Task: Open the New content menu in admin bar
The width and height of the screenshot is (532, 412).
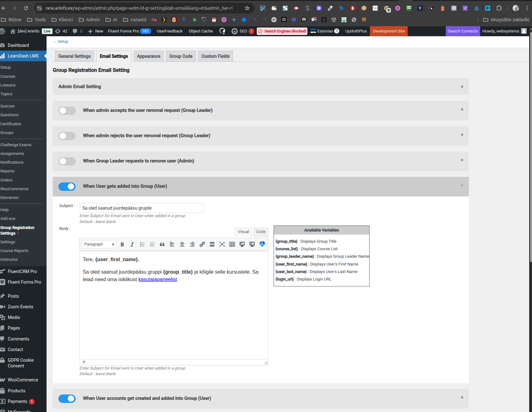Action: [x=96, y=31]
